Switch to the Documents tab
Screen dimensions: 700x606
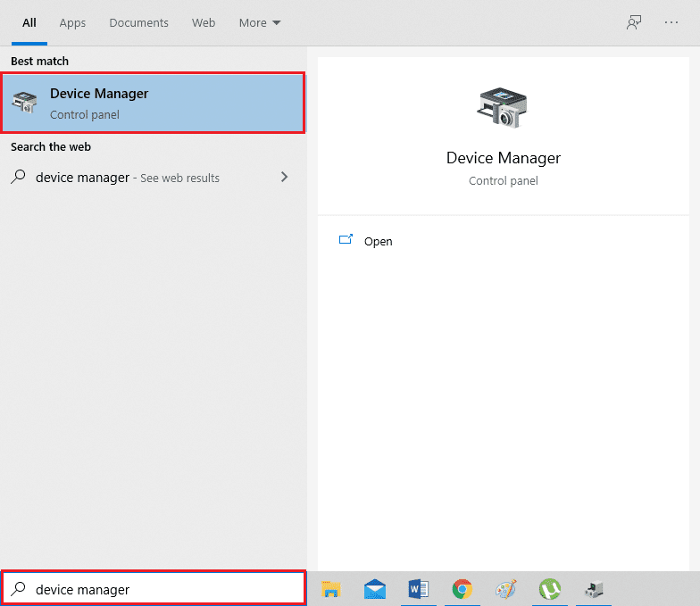pos(139,23)
